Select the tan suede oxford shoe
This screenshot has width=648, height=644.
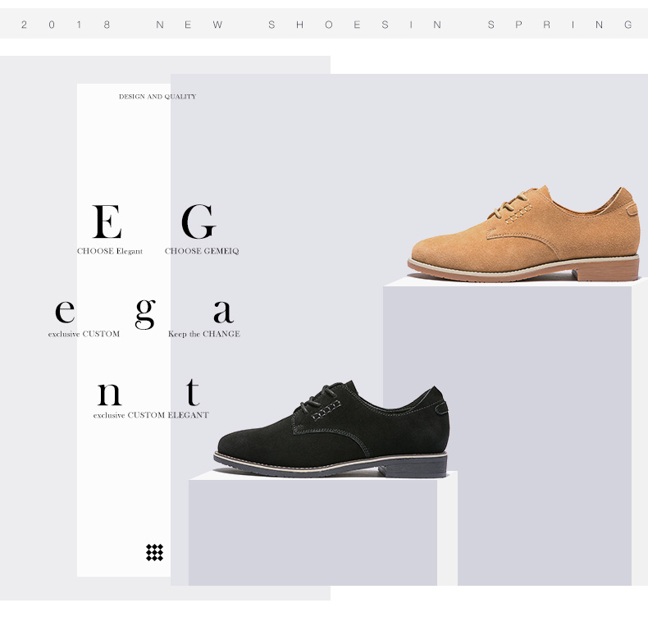pos(523,235)
